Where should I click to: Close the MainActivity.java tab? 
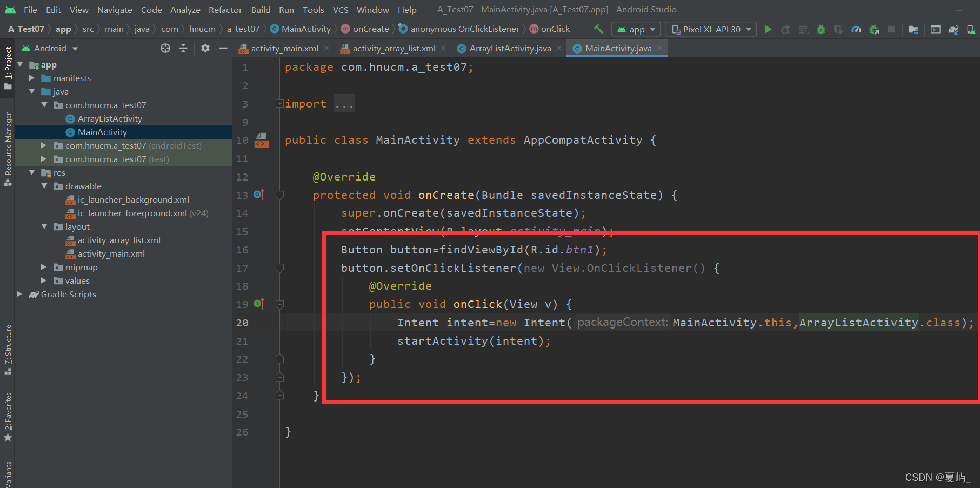click(x=659, y=48)
